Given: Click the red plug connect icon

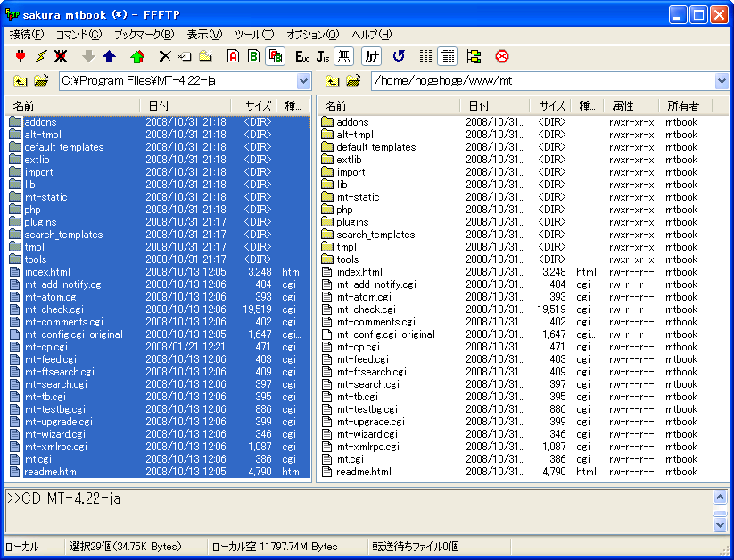Looking at the screenshot, I should click(x=21, y=56).
